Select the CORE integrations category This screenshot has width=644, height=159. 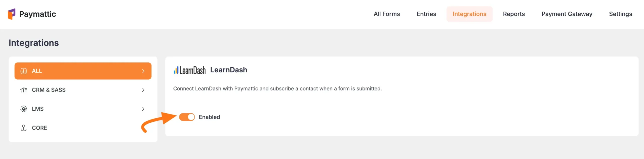coord(39,128)
